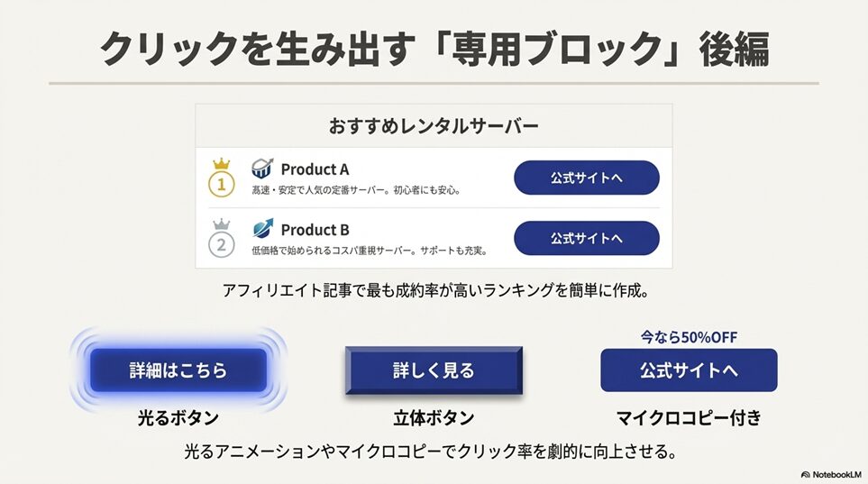Click the 今なら50%OFF microcopy text
The image size is (868, 484).
click(689, 337)
